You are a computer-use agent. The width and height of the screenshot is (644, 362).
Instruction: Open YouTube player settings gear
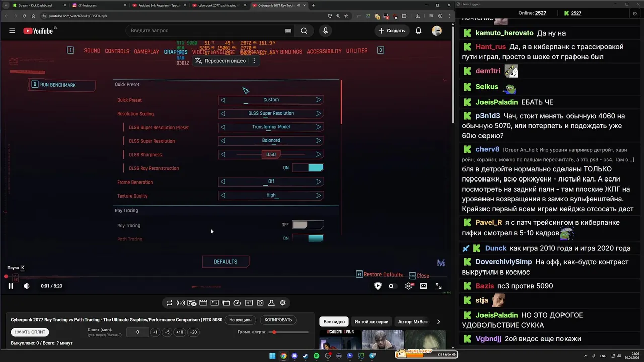[408, 286]
